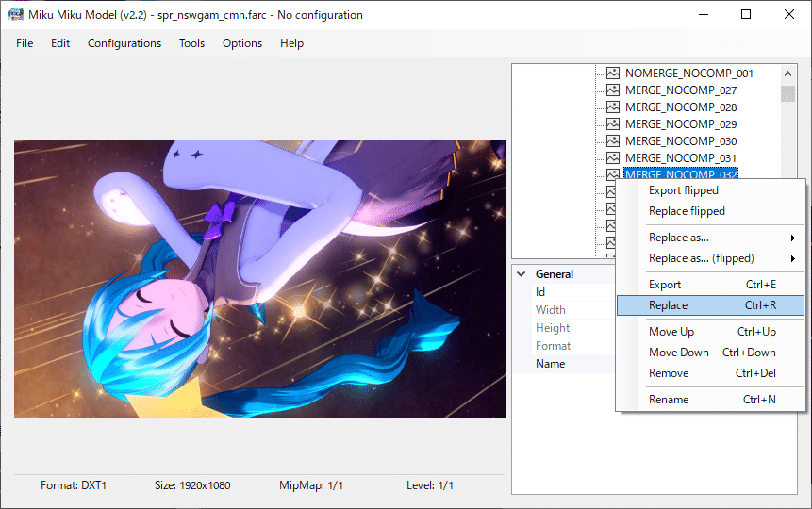Click the texture icon beside MERGE_NOCOMP_028
Image resolution: width=812 pixels, height=509 pixels.
click(613, 107)
